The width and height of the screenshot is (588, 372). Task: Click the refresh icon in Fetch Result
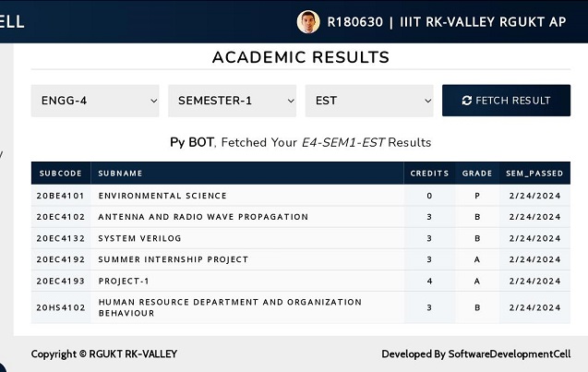466,101
